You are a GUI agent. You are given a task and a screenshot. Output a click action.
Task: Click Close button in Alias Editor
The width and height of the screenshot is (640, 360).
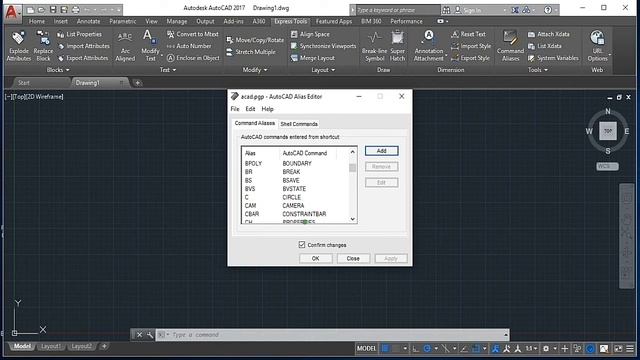[353, 258]
